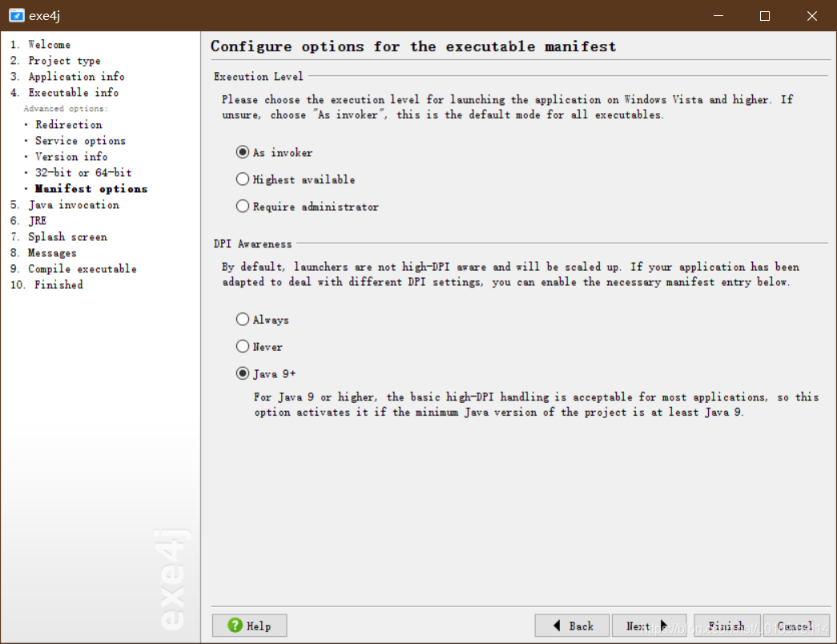The width and height of the screenshot is (837, 644).
Task: Open 32-bit or 64-bit settings
Action: pos(83,173)
